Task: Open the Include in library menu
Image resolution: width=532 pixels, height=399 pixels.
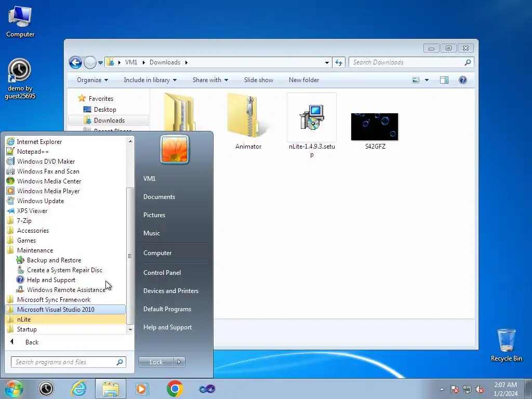Action: pyautogui.click(x=150, y=80)
